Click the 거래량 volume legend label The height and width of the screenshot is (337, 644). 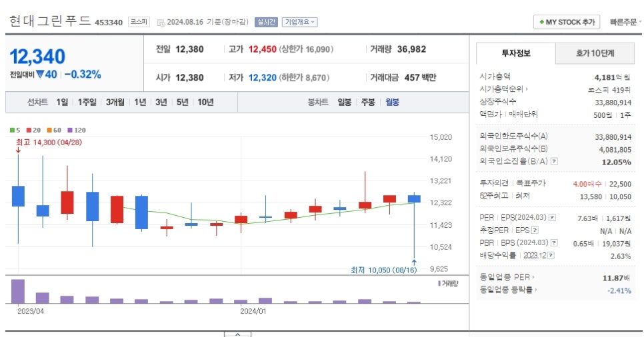(x=448, y=283)
